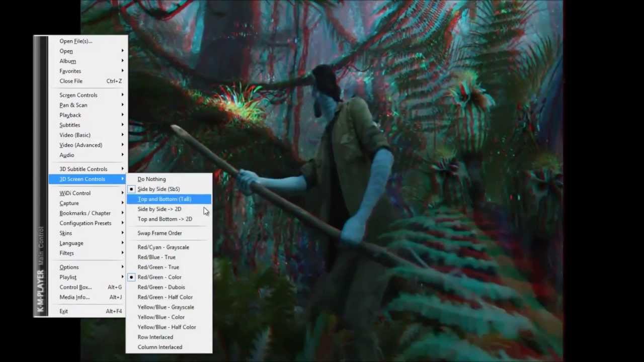
Task: Select Column Interlaced output
Action: (169, 347)
